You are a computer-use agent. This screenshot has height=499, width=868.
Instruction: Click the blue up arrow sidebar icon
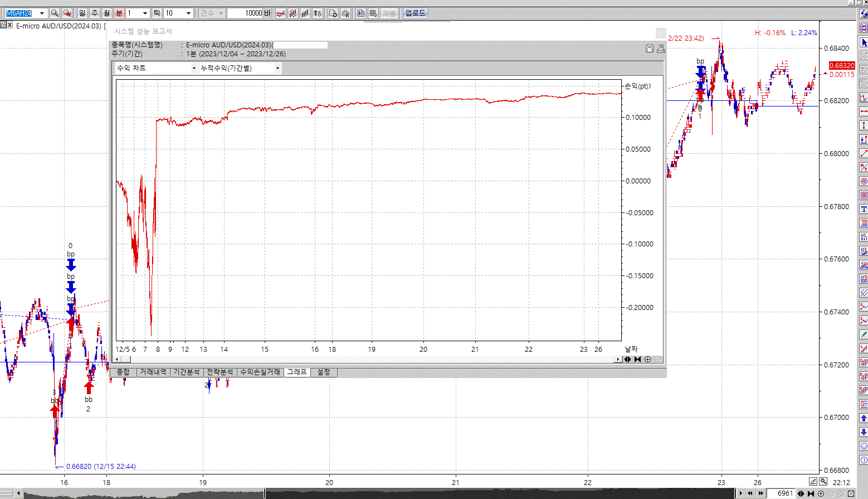coord(864,418)
